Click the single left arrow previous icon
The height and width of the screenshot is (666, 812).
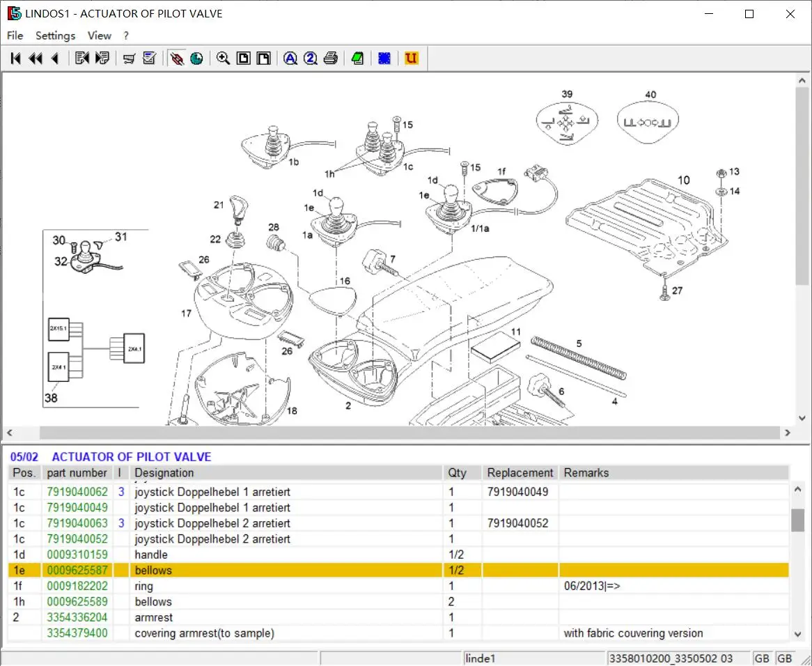pos(55,59)
